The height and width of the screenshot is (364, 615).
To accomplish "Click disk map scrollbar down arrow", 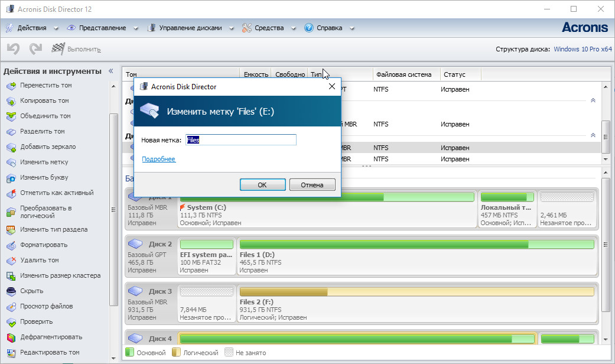I will pyautogui.click(x=606, y=340).
